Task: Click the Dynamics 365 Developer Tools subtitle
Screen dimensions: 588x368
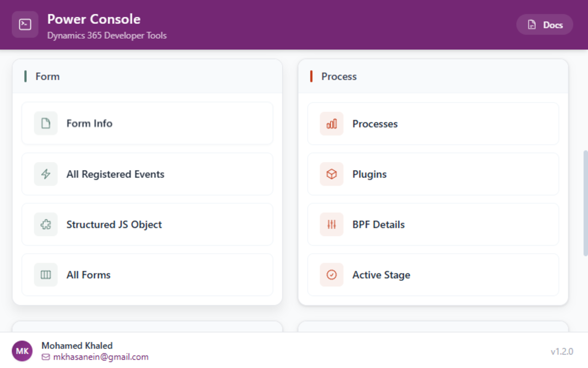Action: tap(107, 35)
